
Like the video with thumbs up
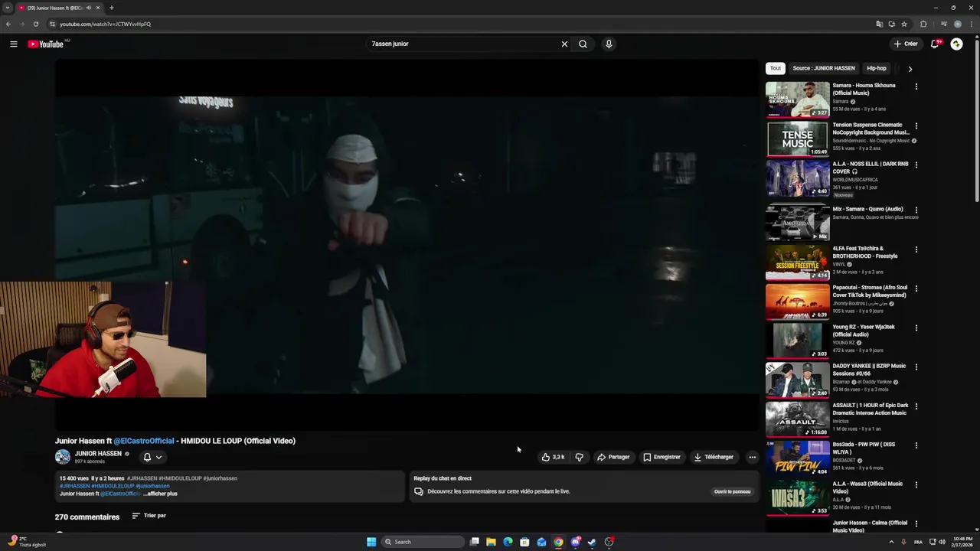coord(554,457)
